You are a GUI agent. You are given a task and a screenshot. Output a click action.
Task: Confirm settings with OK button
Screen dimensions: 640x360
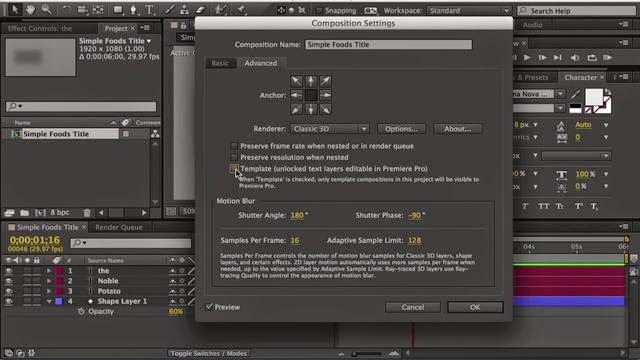(x=475, y=307)
